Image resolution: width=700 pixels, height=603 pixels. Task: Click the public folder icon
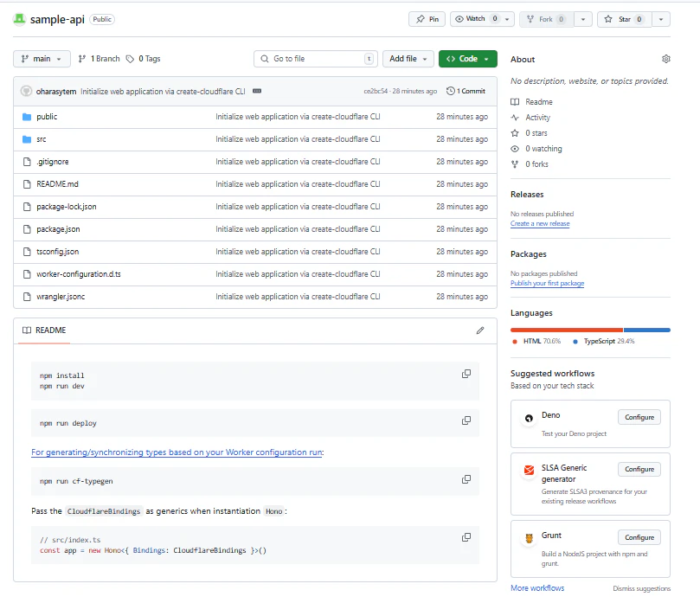[x=27, y=117]
